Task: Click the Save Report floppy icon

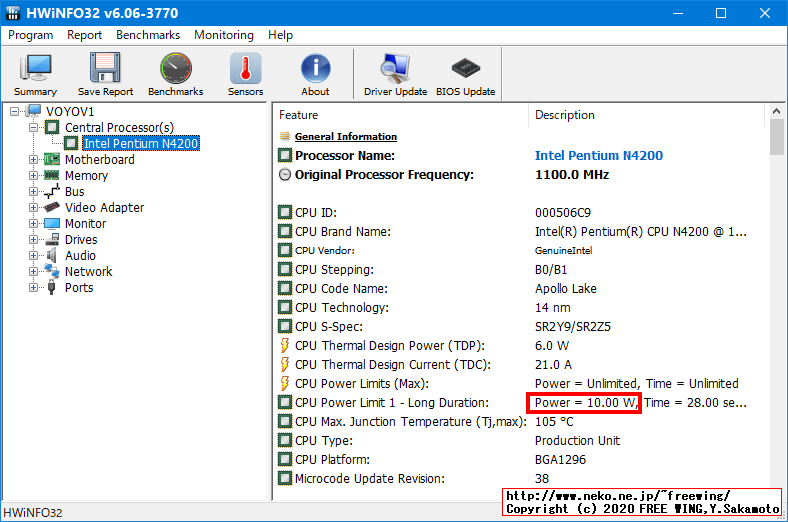Action: click(105, 74)
